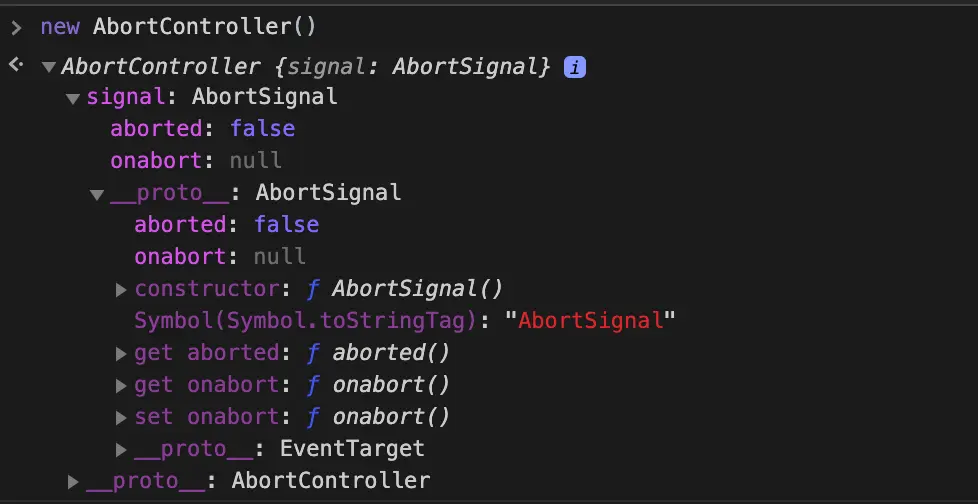
Task: Click the console output return arrow
Action: (16, 66)
